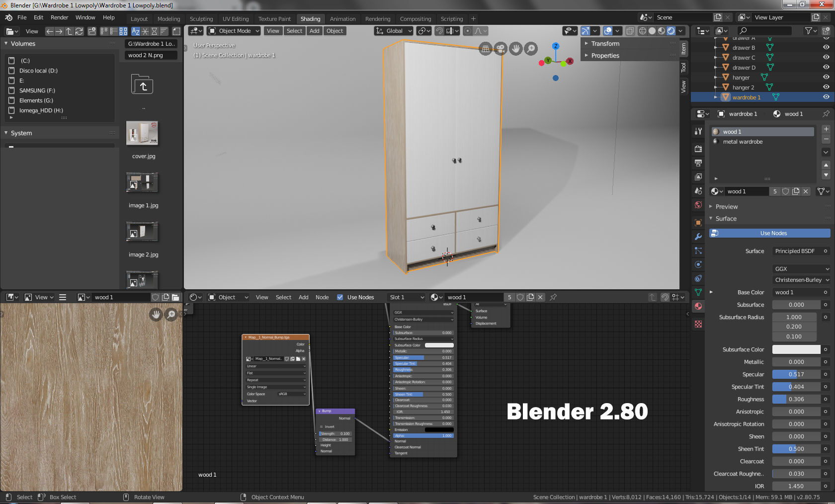Viewport: 835px width, 504px height.
Task: Click Principled BSDF surface shader button
Action: point(796,251)
